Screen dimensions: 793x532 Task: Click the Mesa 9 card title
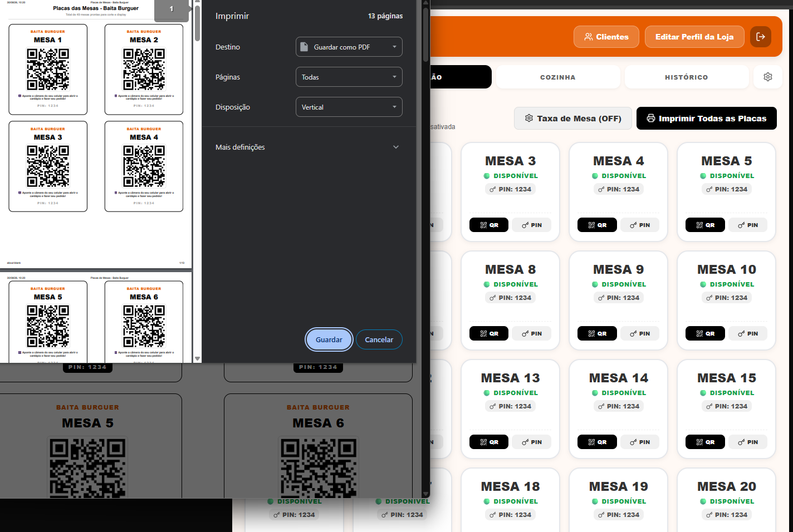(618, 269)
